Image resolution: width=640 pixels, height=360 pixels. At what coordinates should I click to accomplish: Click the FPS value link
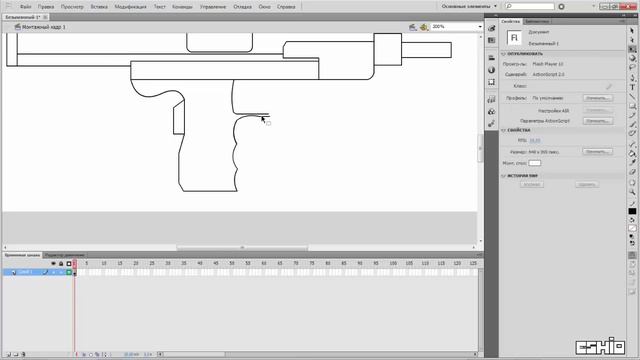535,140
